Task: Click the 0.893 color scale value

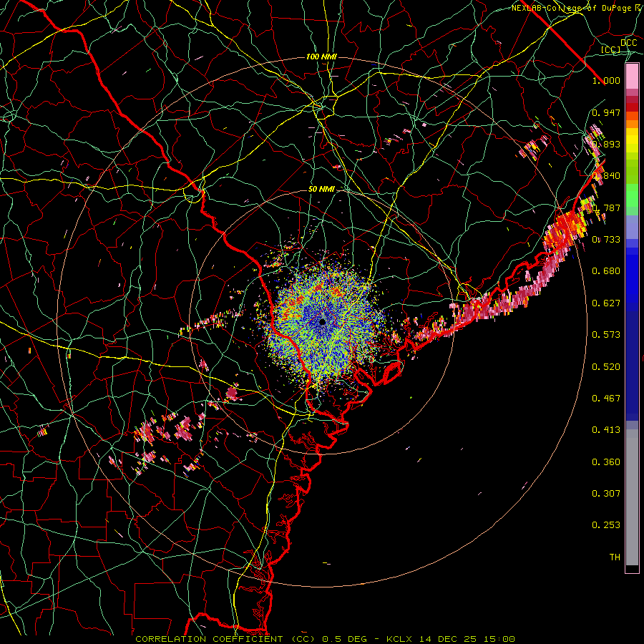Action: (x=606, y=144)
